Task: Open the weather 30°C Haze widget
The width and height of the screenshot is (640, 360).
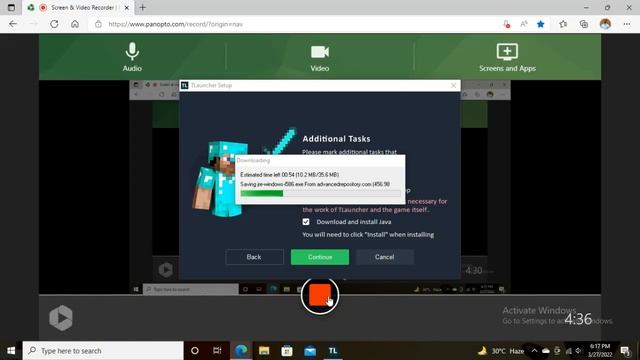Action: tap(501, 351)
